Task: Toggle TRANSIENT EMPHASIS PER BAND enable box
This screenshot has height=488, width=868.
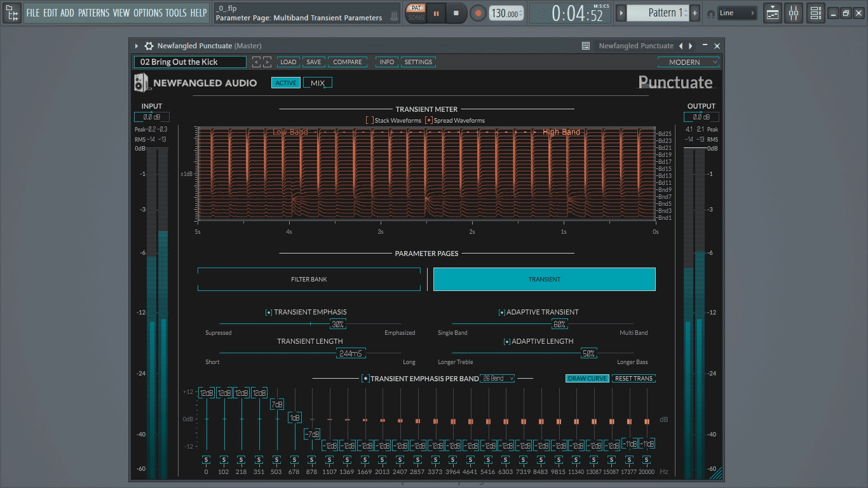Action: pos(365,378)
